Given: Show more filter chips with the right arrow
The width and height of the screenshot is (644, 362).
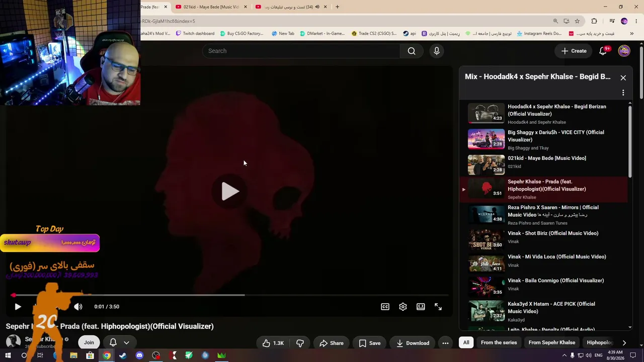Looking at the screenshot, I should point(624,342).
